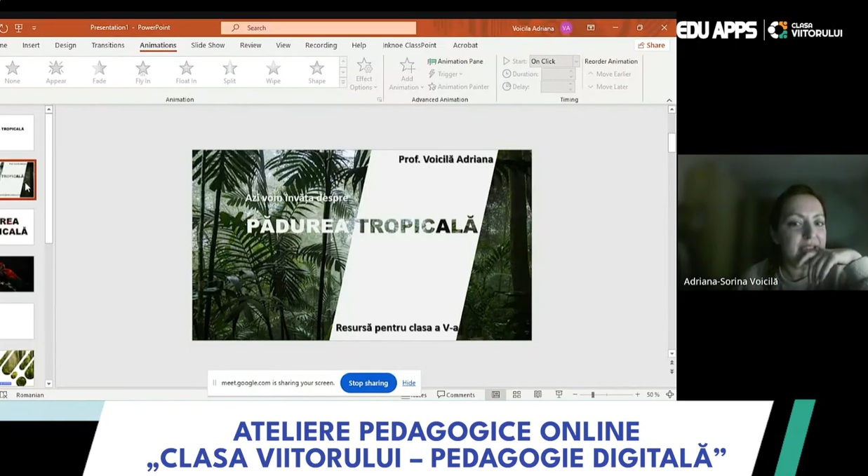This screenshot has width=868, height=476.
Task: Open the Trigger dropdown
Action: click(x=446, y=74)
